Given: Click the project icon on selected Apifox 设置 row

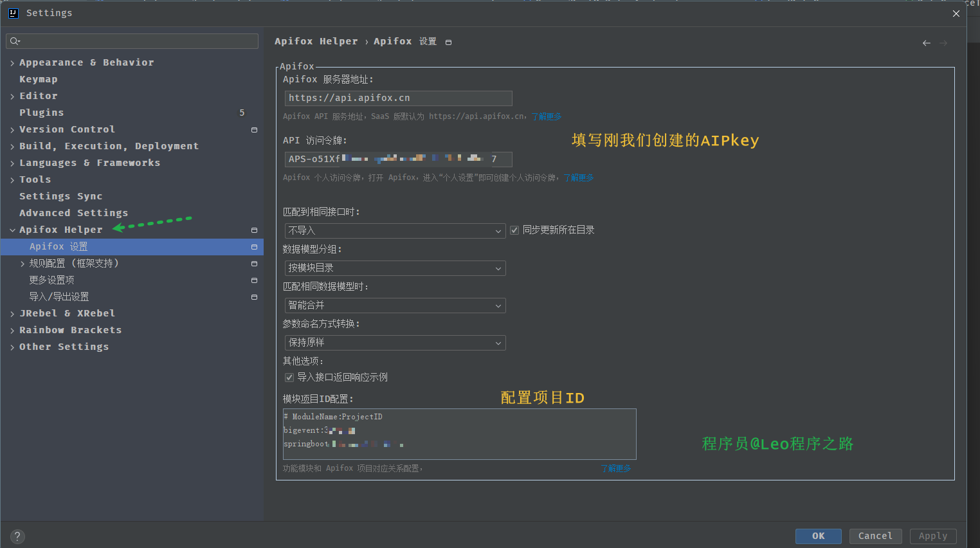Looking at the screenshot, I should (x=254, y=247).
